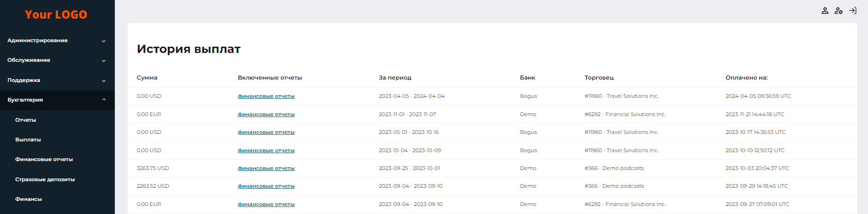Image resolution: width=868 pixels, height=214 pixels.
Task: Open Страховые депозиты menu item
Action: [x=45, y=179]
